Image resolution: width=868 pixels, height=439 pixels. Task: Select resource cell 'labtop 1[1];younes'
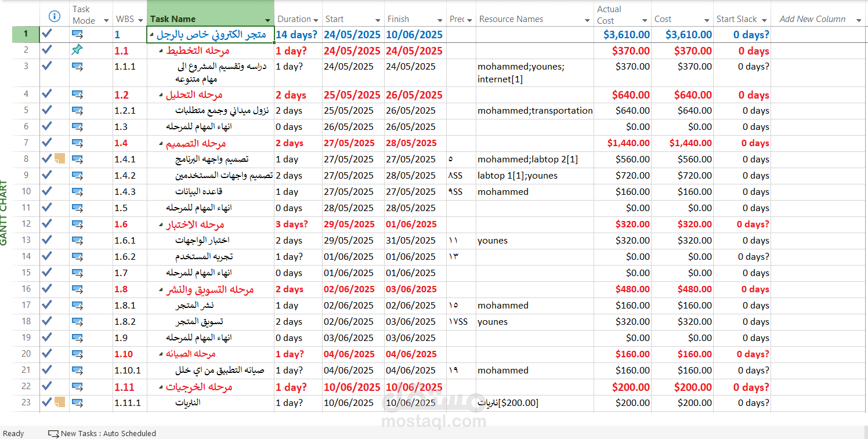pyautogui.click(x=535, y=175)
